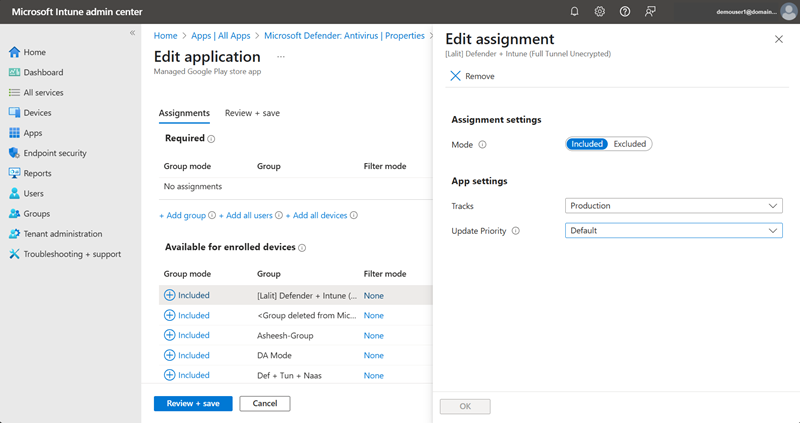Screen dimensions: 800x423
Task: Open settings gear in top bar
Action: 599,11
